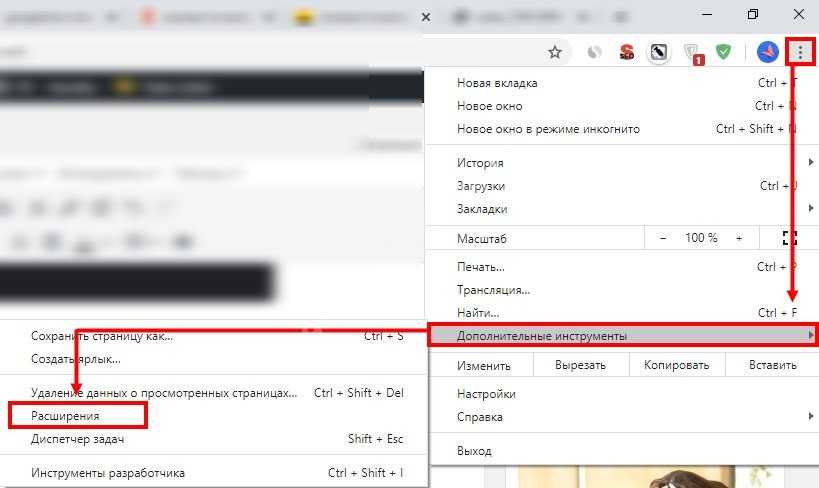
Task: Click the green shield extension icon
Action: pos(724,52)
